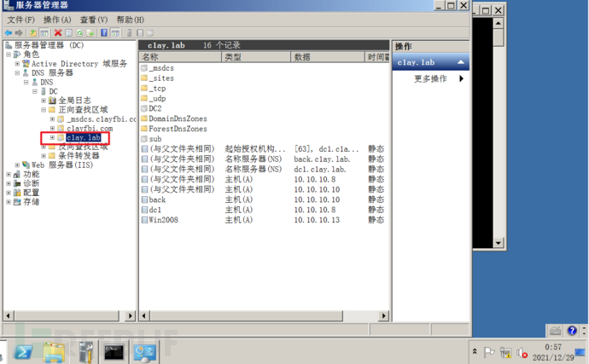The width and height of the screenshot is (589, 364).
Task: Collapse the DC server node under DNS
Action: pyautogui.click(x=35, y=91)
